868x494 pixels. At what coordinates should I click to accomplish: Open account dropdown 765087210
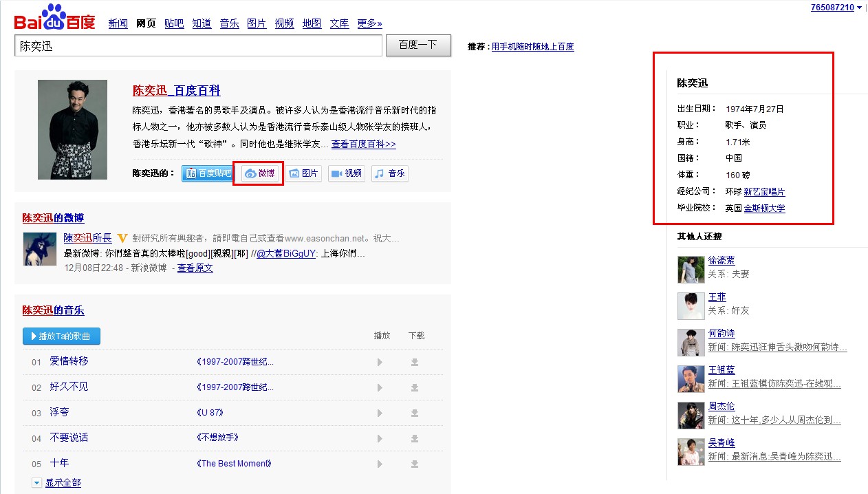pos(836,8)
